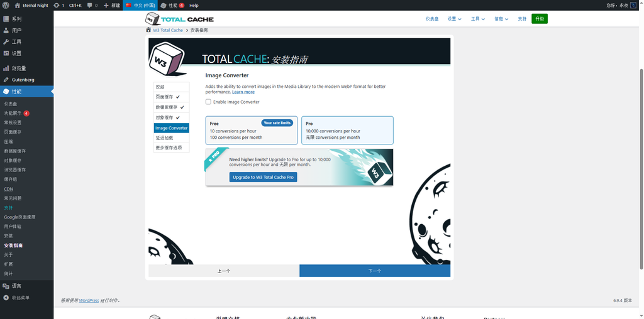644x319 pixels.
Task: Click the WordPress logo icon
Action: tap(6, 5)
